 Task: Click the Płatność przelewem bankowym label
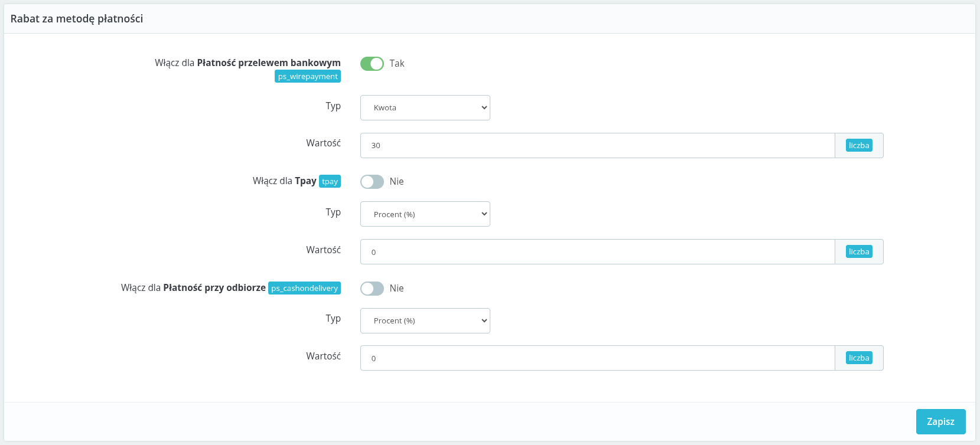268,63
